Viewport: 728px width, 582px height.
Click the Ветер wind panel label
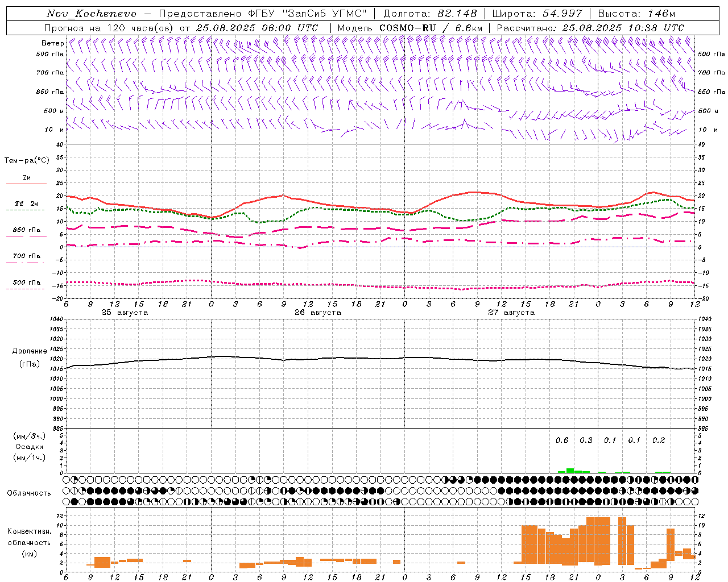52,43
